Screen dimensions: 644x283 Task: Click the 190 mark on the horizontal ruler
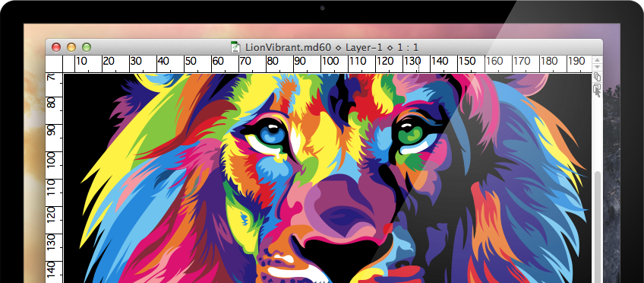coord(576,62)
